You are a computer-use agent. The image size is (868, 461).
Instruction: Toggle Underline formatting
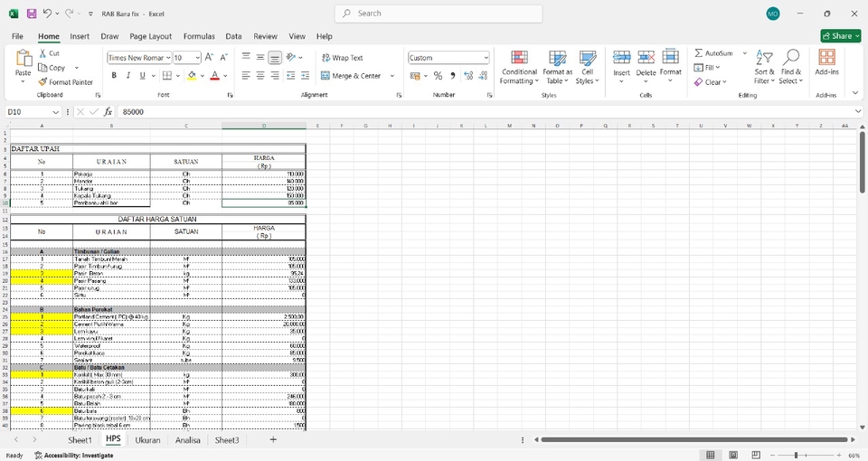pos(142,75)
